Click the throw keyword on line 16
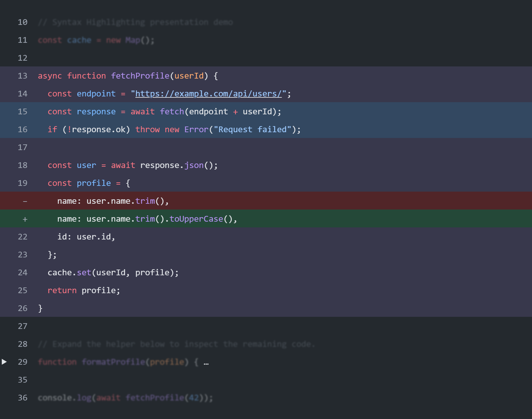 pos(148,129)
